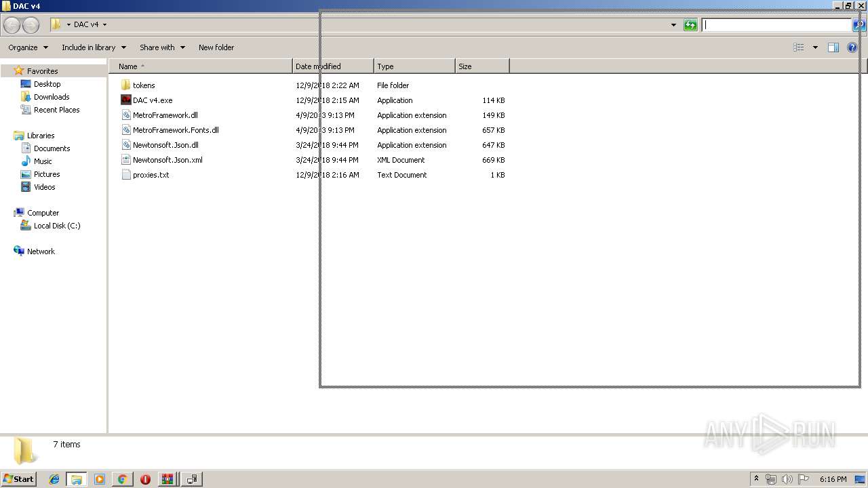Select Favorites in navigation pane
Screen dimensions: 868x488
tap(42, 71)
